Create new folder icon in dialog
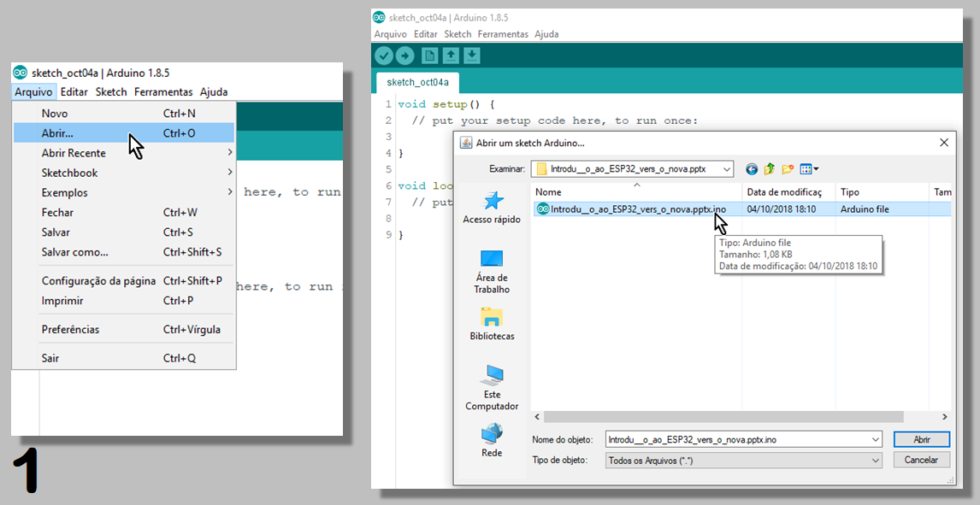The height and width of the screenshot is (505, 980). pos(788,169)
